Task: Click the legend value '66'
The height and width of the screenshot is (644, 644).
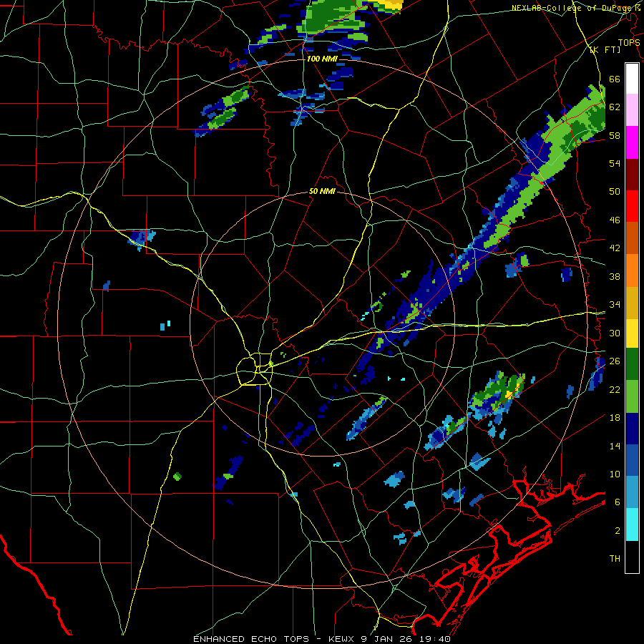Action: (x=615, y=79)
